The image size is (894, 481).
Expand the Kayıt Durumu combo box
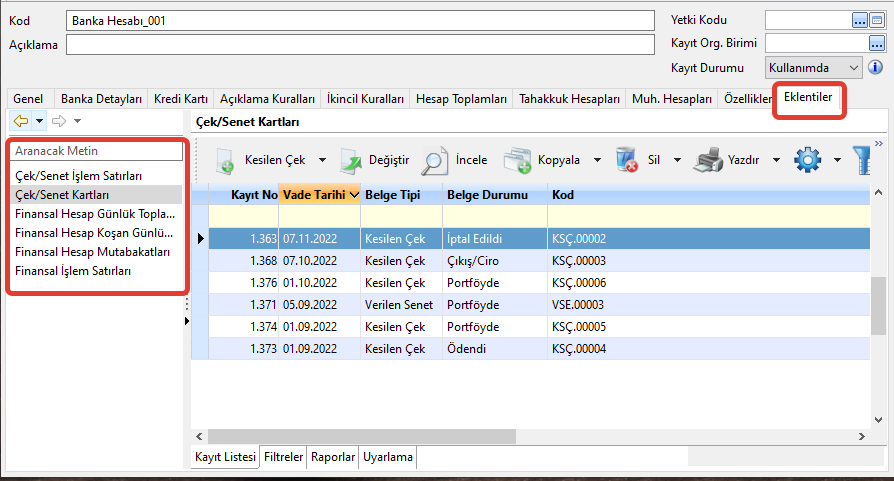pos(853,67)
